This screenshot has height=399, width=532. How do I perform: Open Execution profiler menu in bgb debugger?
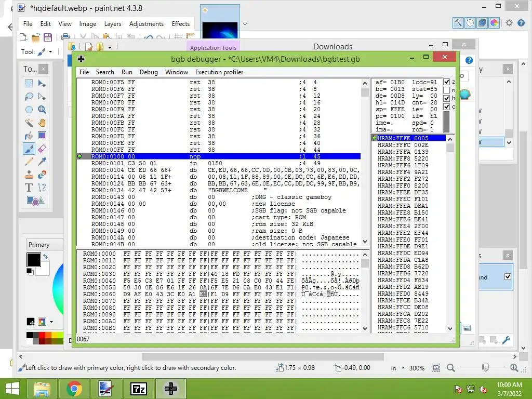click(x=219, y=72)
